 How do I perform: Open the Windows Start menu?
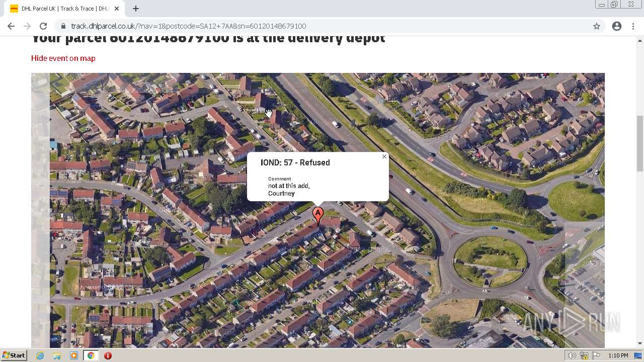click(14, 355)
